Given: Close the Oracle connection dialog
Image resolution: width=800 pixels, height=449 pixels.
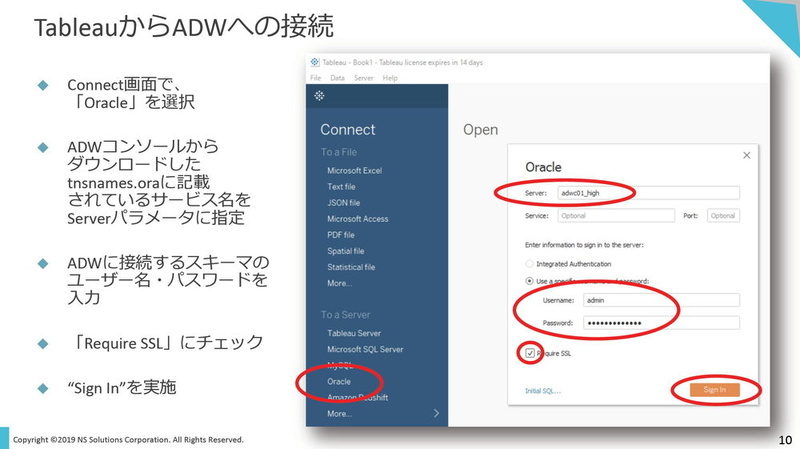Looking at the screenshot, I should [746, 155].
